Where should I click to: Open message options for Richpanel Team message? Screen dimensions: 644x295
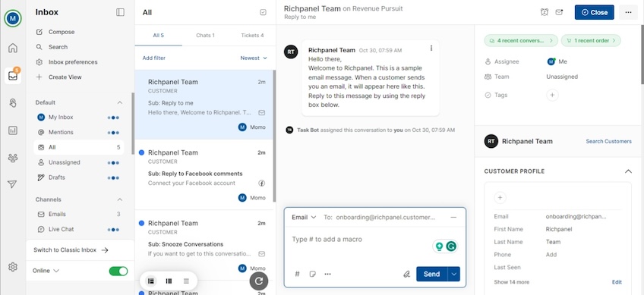click(x=431, y=48)
